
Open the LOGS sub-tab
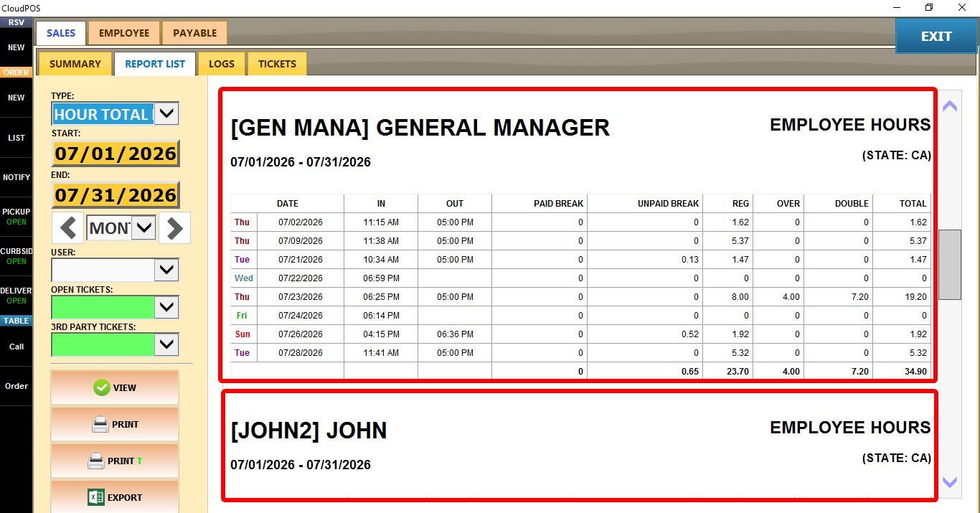click(x=222, y=64)
